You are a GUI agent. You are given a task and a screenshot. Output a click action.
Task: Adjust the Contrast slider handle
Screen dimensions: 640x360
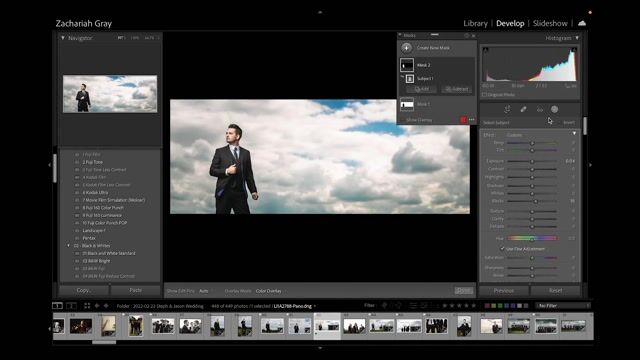[532, 169]
